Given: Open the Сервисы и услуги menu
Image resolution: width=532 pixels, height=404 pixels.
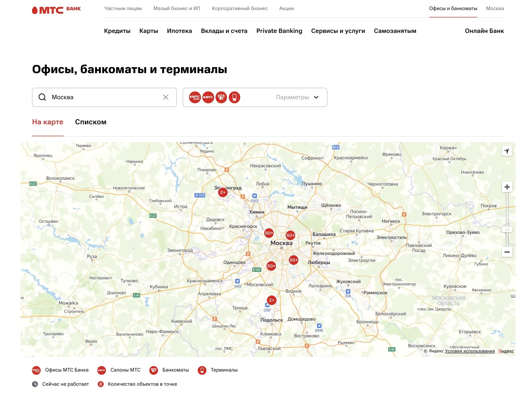Looking at the screenshot, I should (x=338, y=31).
